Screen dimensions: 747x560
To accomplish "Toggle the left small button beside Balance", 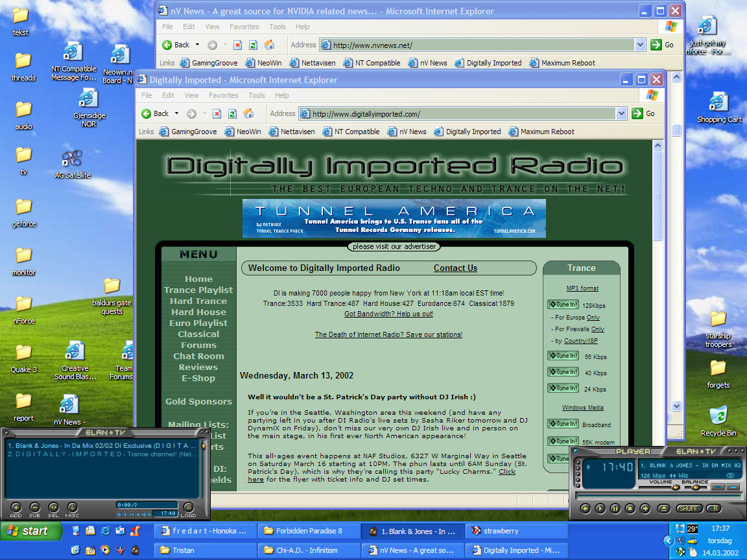I will pos(718,487).
